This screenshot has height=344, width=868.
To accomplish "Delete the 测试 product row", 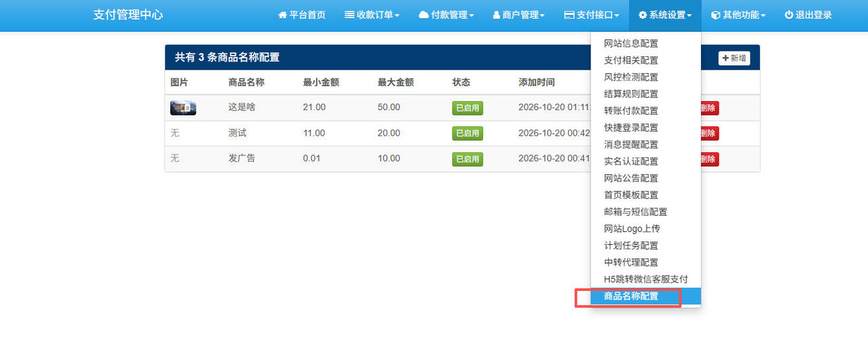I will coord(710,133).
